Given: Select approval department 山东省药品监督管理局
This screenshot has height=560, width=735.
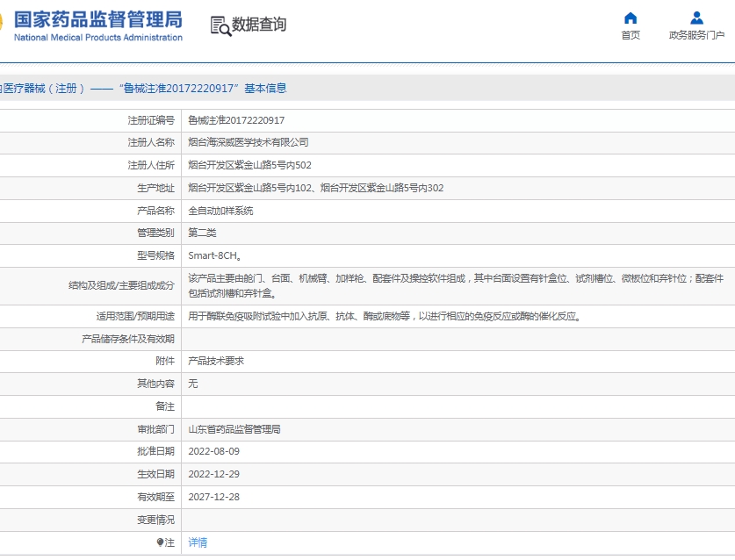Looking at the screenshot, I should tap(234, 429).
